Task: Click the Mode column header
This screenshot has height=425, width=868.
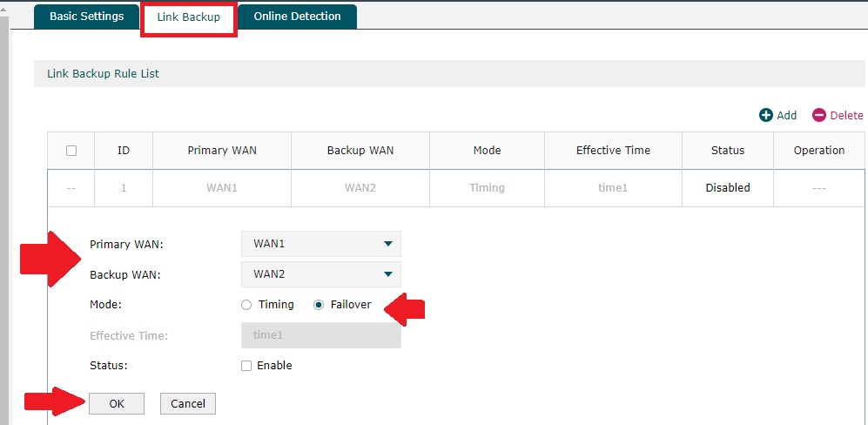Action: 488,150
